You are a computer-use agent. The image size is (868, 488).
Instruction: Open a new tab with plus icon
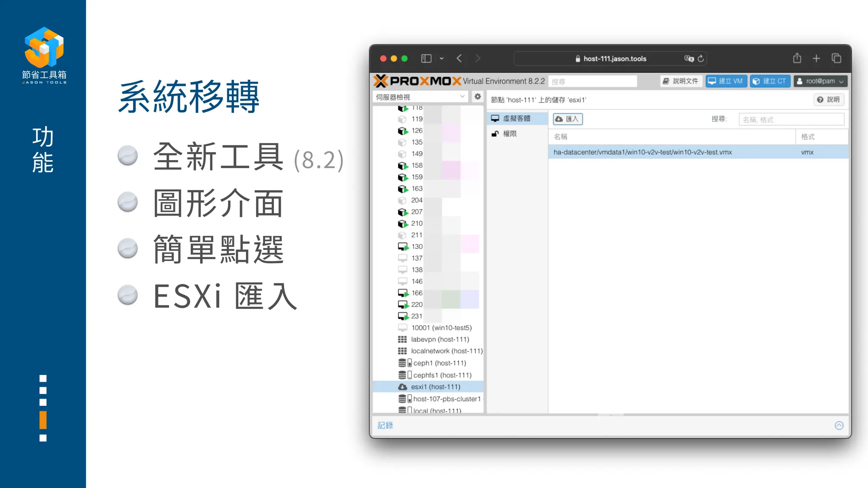point(816,58)
